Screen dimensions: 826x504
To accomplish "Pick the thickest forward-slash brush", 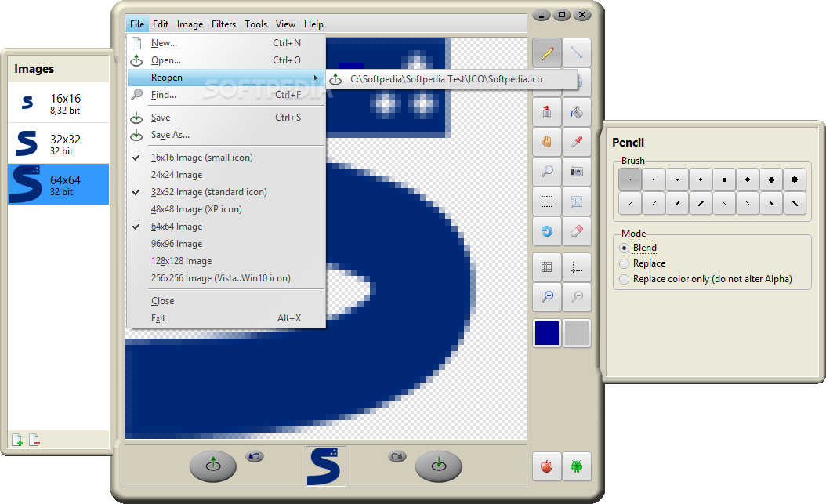I will click(x=701, y=203).
